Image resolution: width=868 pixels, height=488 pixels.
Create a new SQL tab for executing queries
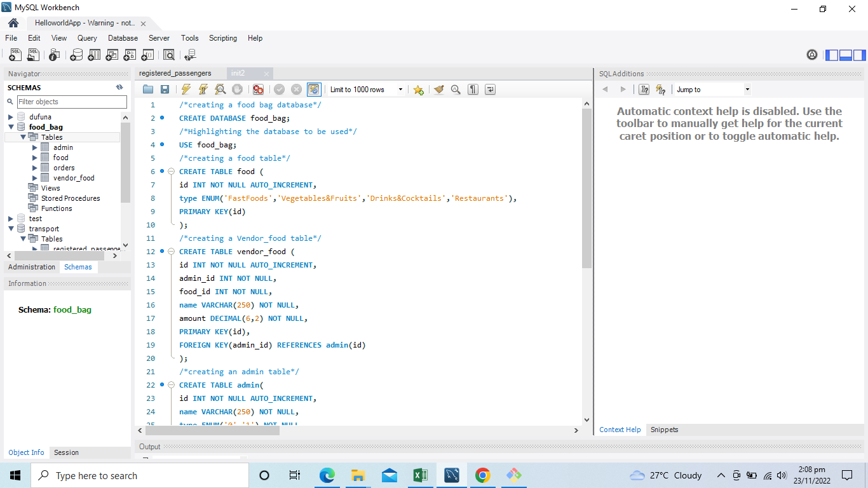pyautogui.click(x=15, y=55)
